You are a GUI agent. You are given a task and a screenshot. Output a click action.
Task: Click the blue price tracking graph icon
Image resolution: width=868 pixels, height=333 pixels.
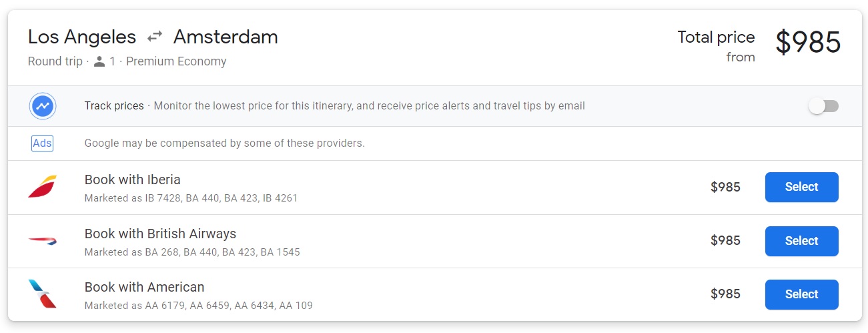43,106
